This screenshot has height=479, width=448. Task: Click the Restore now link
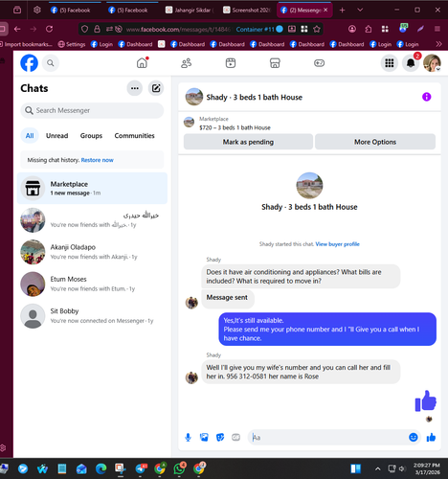click(98, 160)
